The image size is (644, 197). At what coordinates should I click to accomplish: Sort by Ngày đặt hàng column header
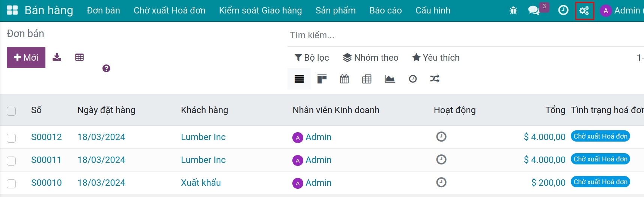106,110
